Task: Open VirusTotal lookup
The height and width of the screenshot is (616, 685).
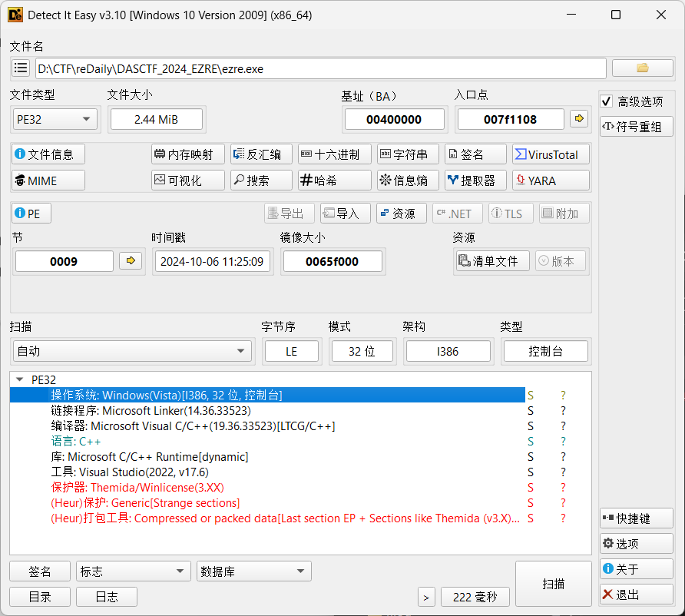Action: coord(551,154)
